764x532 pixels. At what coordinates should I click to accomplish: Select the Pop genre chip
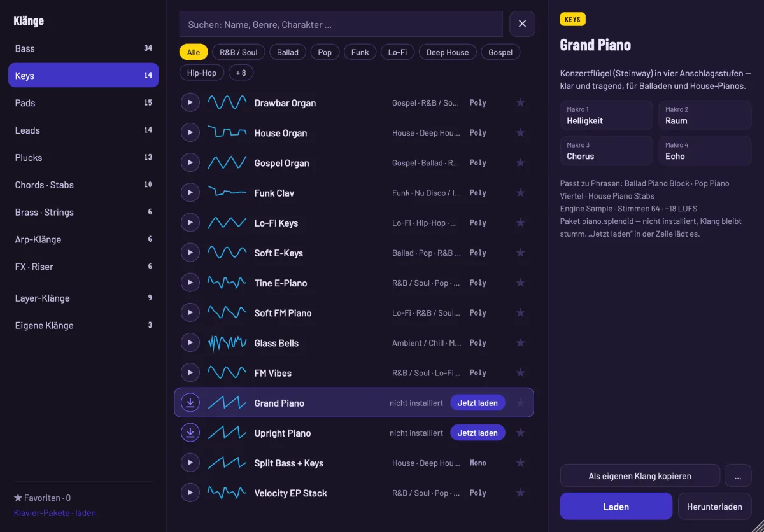[x=325, y=52]
